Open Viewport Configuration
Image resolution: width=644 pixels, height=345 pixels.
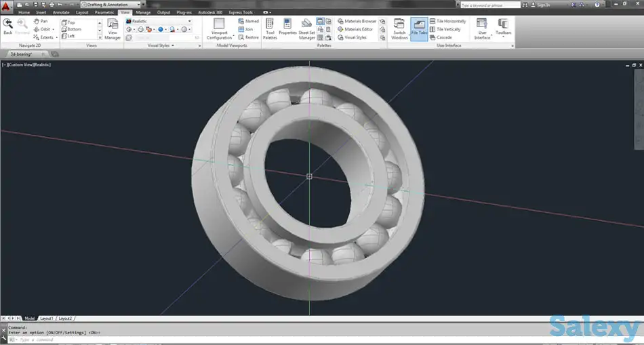220,29
